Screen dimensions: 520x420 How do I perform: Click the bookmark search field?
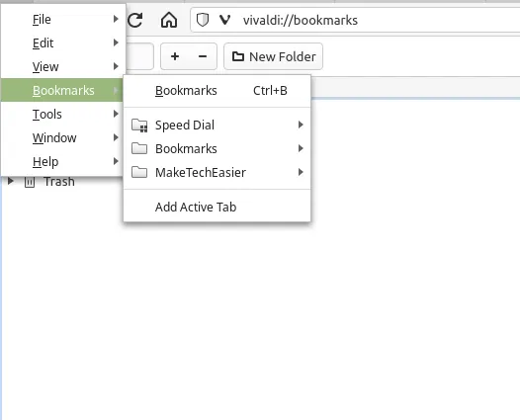tap(139, 56)
